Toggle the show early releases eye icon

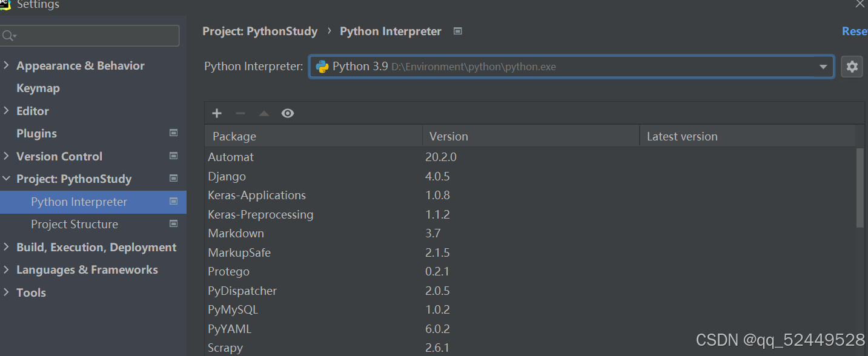(288, 113)
